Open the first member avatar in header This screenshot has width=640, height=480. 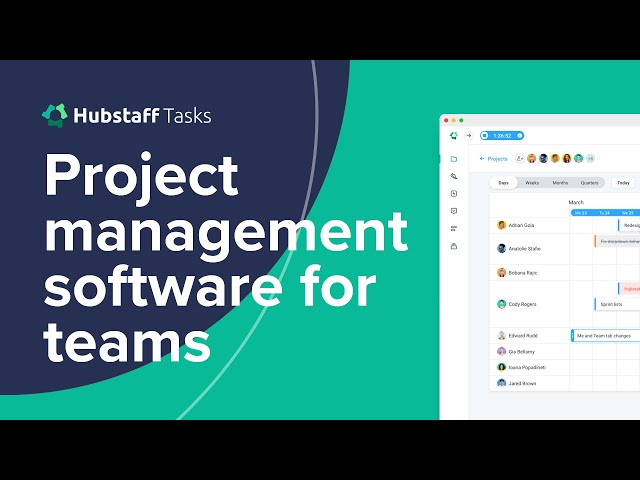[531, 158]
